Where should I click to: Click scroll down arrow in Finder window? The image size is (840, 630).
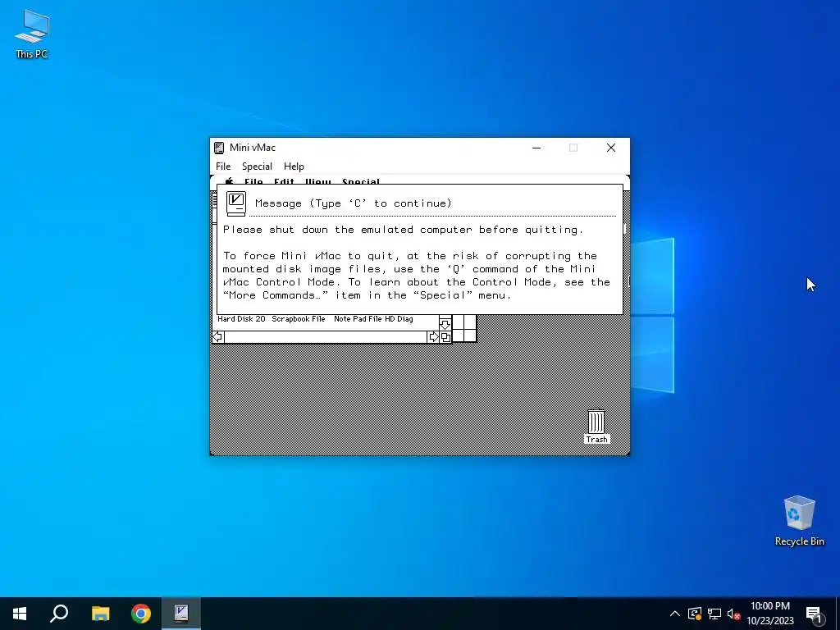pyautogui.click(x=445, y=324)
